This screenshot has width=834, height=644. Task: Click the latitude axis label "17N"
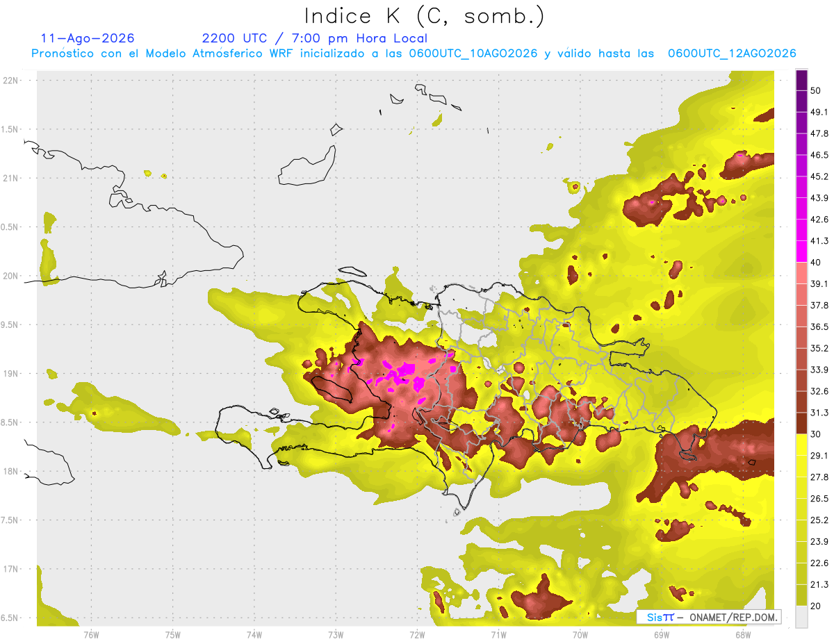point(12,570)
